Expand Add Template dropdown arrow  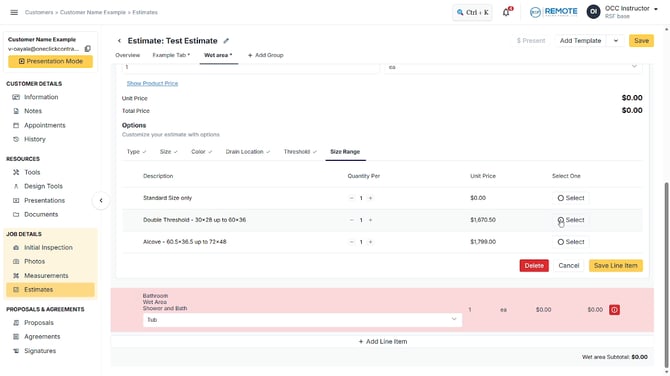click(616, 41)
